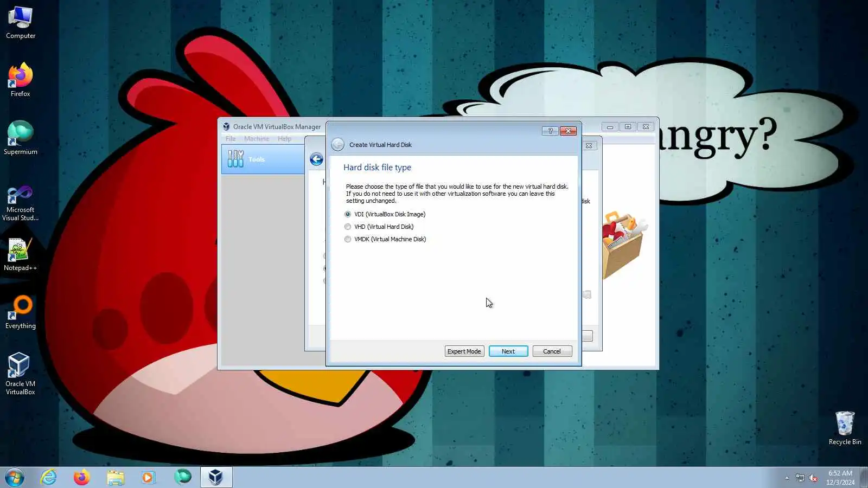Image resolution: width=868 pixels, height=488 pixels.
Task: Click the VirtualBox taskbar button
Action: pos(216,477)
